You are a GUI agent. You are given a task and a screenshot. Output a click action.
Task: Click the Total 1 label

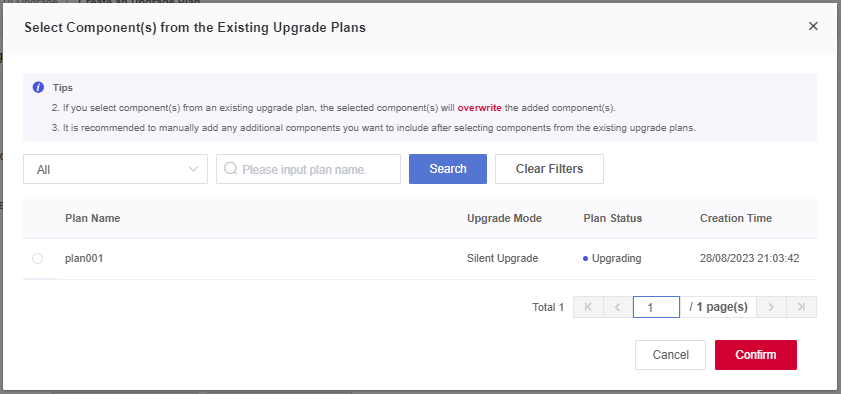pyautogui.click(x=548, y=307)
